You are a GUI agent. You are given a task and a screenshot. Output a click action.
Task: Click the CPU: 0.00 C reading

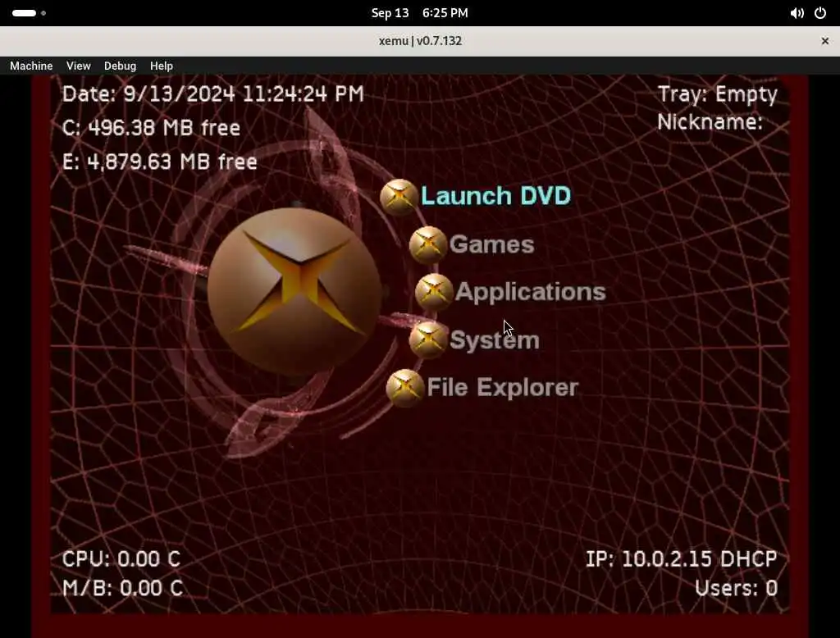(121, 559)
